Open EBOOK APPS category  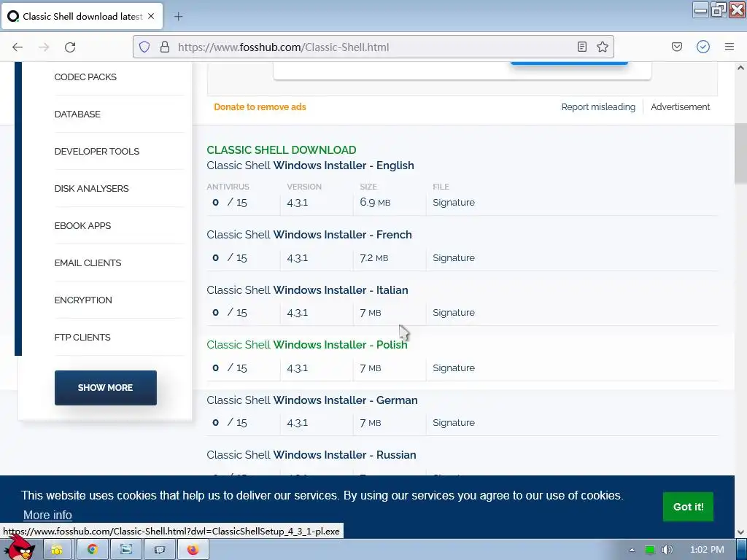click(x=82, y=226)
